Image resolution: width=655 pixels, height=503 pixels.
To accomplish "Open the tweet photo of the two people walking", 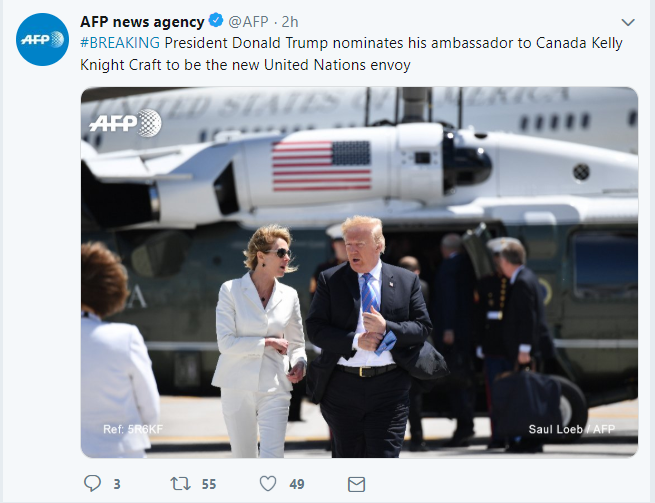I will coord(359,272).
